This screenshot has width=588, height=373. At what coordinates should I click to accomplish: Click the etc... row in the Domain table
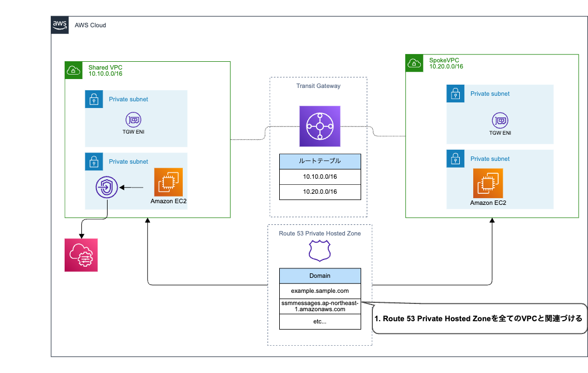(x=319, y=321)
